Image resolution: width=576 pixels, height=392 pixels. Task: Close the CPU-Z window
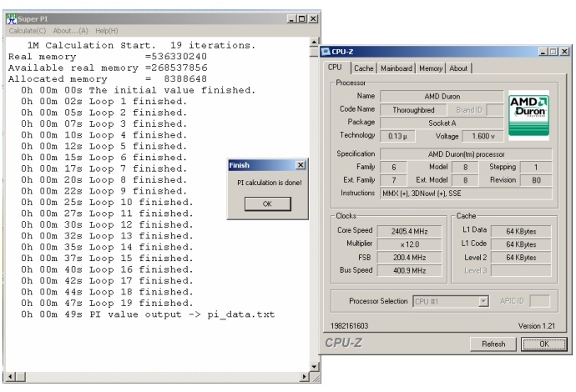(x=565, y=52)
